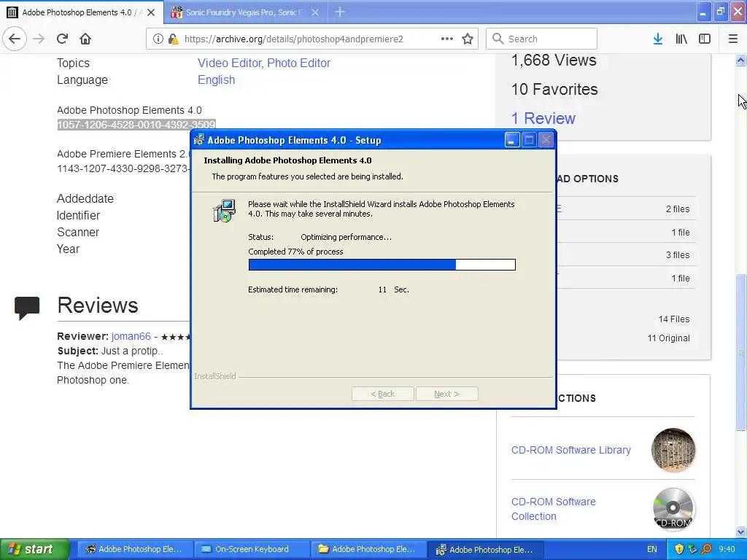Click the installer progress bar at 77%
The image size is (747, 560).
pyautogui.click(x=382, y=265)
